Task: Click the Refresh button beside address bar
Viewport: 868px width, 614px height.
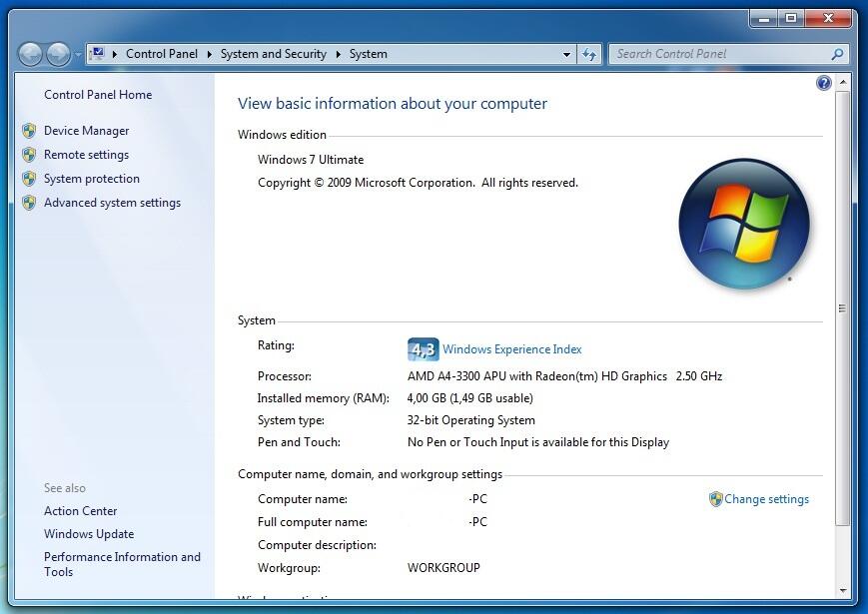Action: [589, 54]
